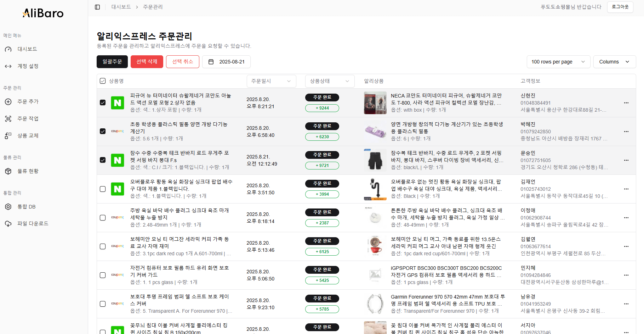Open the 상품상태 filter dropdown
Screen dimensions: 644x334
point(330,81)
